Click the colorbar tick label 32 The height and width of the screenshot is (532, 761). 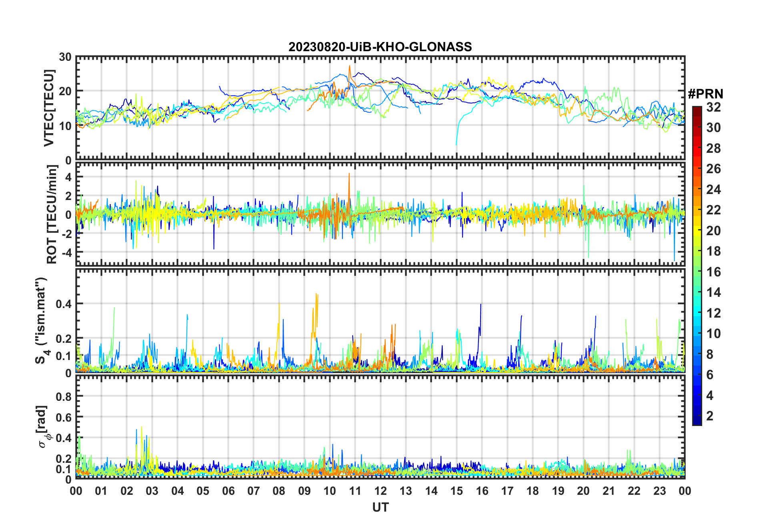[713, 107]
